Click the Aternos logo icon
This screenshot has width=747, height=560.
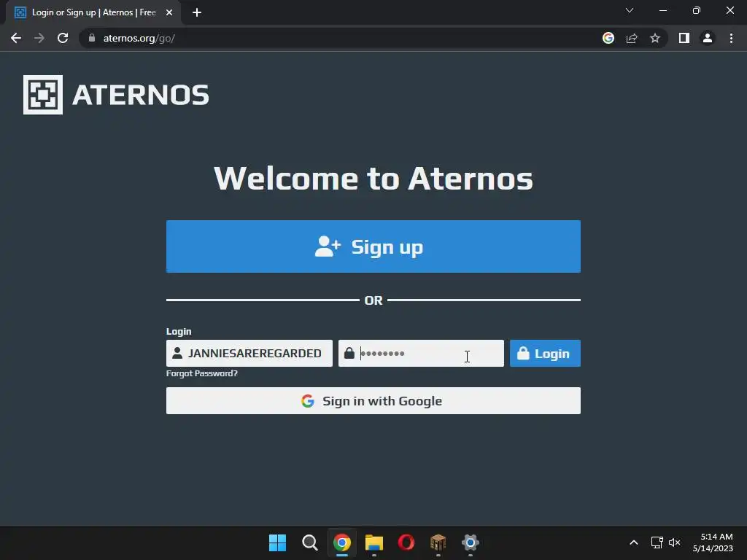coord(43,94)
